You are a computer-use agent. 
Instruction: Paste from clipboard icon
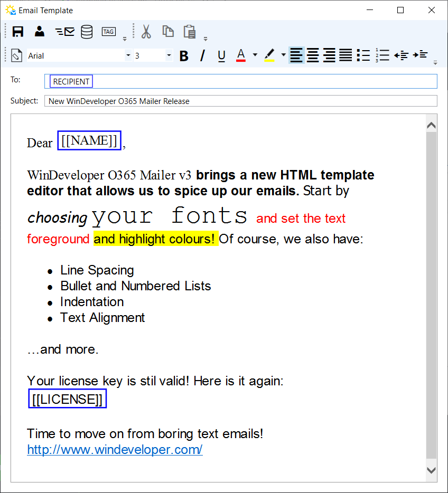[189, 32]
